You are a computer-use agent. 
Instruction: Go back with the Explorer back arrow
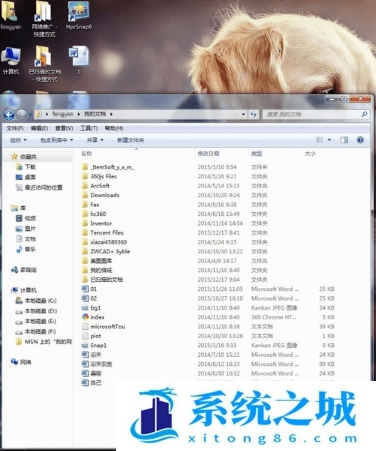pos(9,115)
